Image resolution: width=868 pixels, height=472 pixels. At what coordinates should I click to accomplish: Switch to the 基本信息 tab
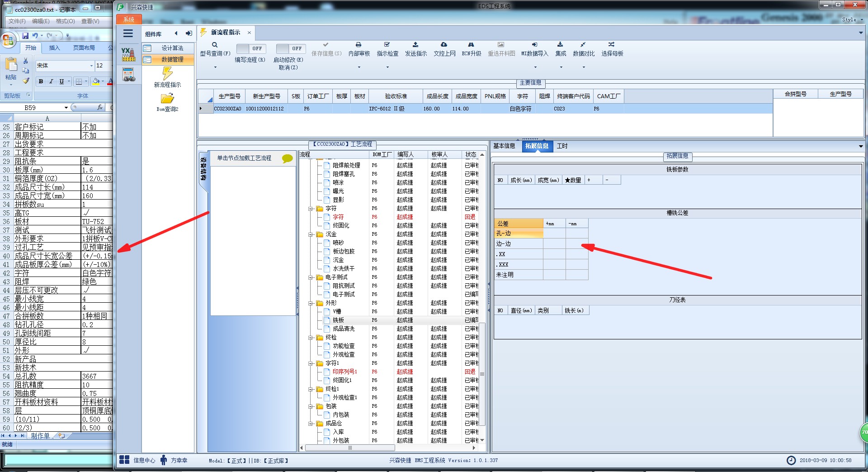pyautogui.click(x=504, y=146)
